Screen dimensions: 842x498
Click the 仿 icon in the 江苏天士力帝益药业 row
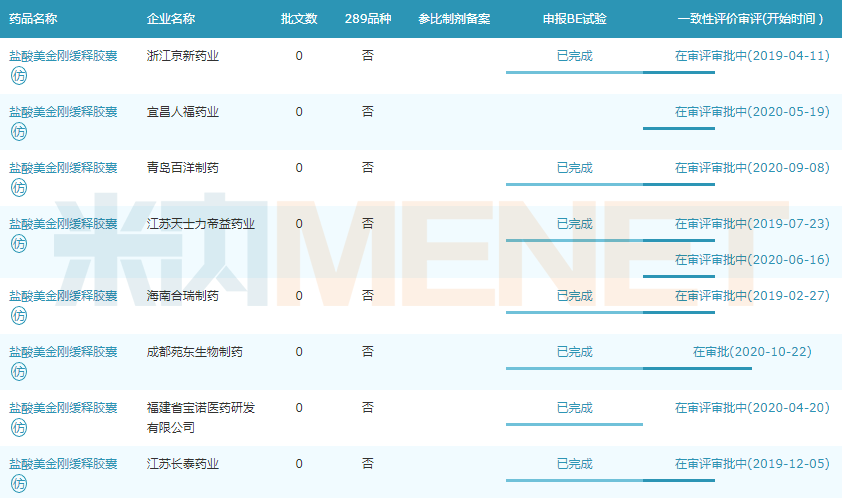(x=19, y=243)
